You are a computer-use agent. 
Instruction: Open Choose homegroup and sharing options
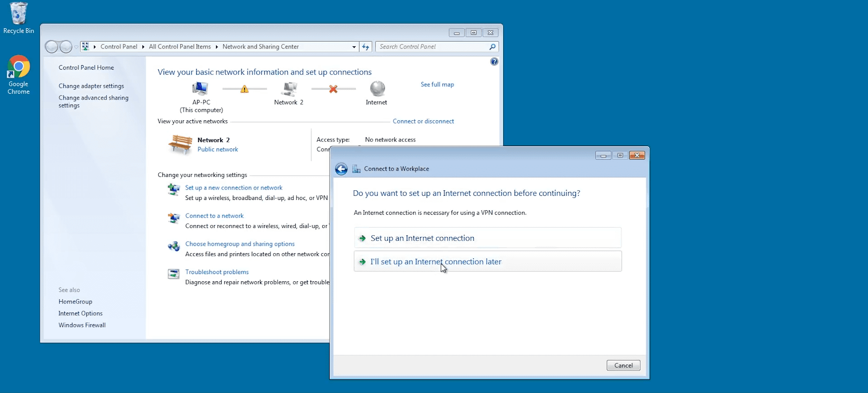point(240,244)
